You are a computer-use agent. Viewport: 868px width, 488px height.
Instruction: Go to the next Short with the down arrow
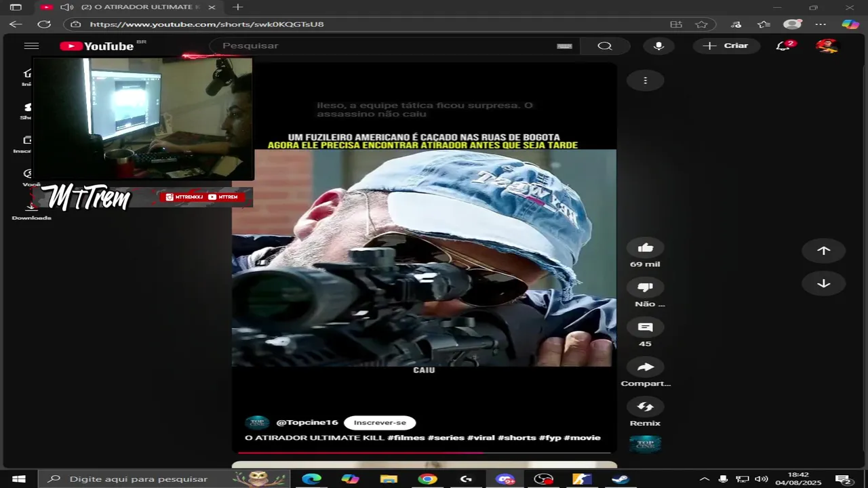click(823, 283)
